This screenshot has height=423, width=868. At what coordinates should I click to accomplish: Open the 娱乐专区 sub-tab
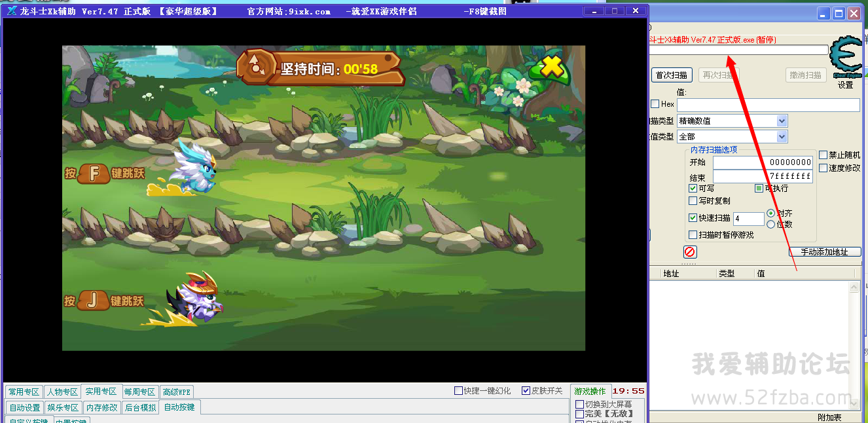coord(63,408)
